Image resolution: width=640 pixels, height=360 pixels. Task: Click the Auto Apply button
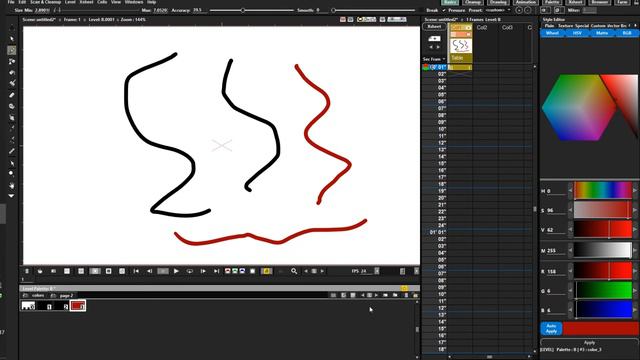(551, 329)
